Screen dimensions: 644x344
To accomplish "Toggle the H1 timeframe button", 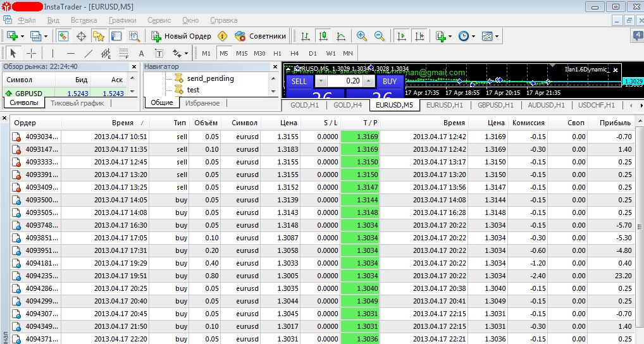I will coord(277,53).
